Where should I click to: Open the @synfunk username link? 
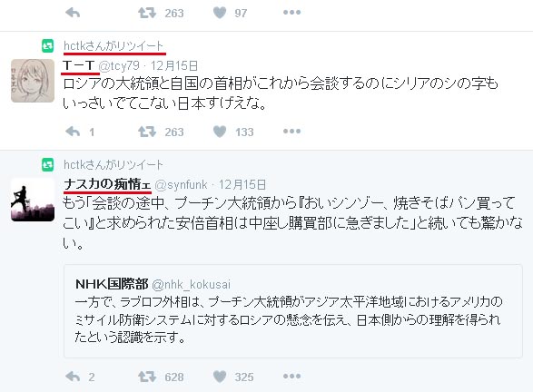[x=181, y=185]
